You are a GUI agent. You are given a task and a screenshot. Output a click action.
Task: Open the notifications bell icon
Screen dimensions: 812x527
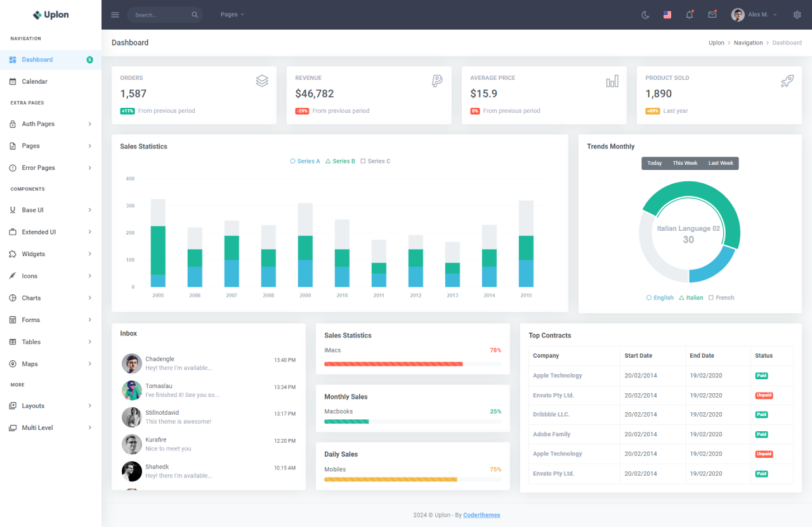[x=690, y=15]
